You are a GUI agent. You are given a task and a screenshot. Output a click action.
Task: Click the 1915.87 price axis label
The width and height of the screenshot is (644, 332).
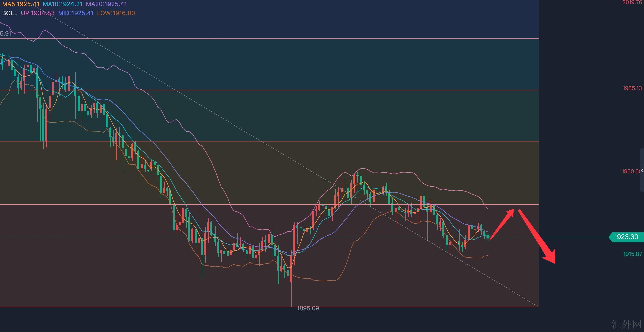tap(632, 254)
